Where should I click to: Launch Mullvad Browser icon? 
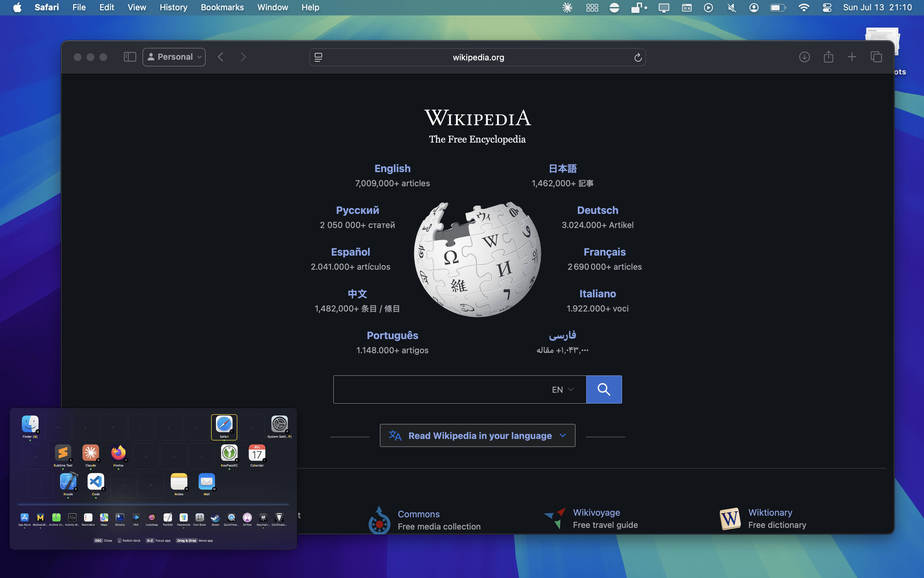point(40,518)
